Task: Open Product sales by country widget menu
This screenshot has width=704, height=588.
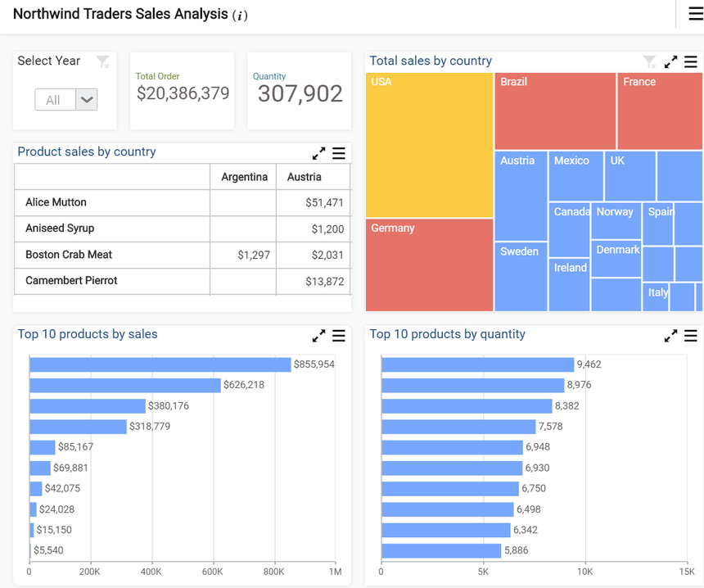Action: (339, 153)
